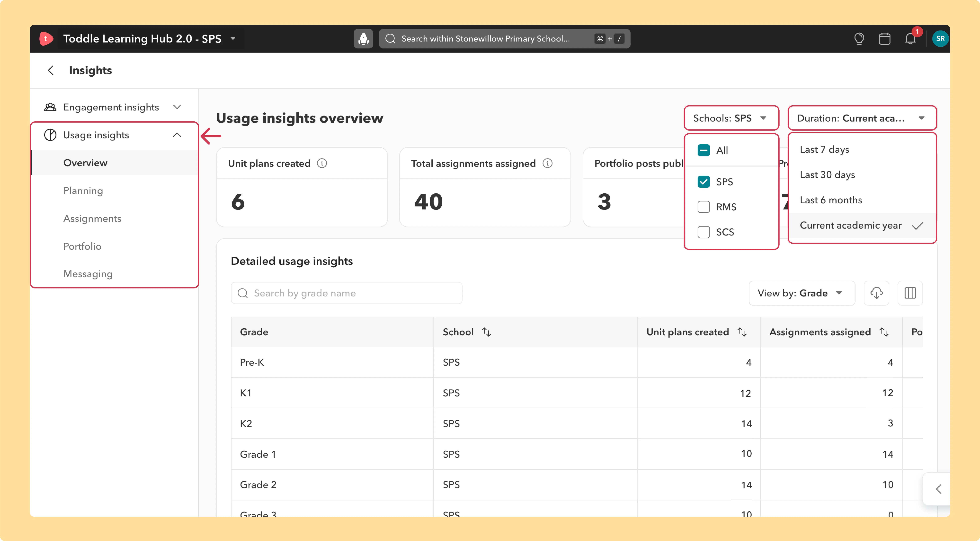The height and width of the screenshot is (541, 980).
Task: Click the info icon for Unit plans created
Action: coord(322,163)
